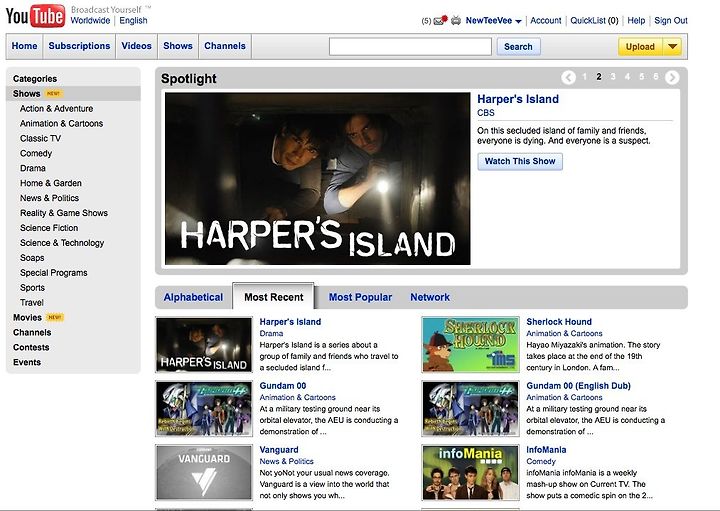Focus the search text field

410,46
